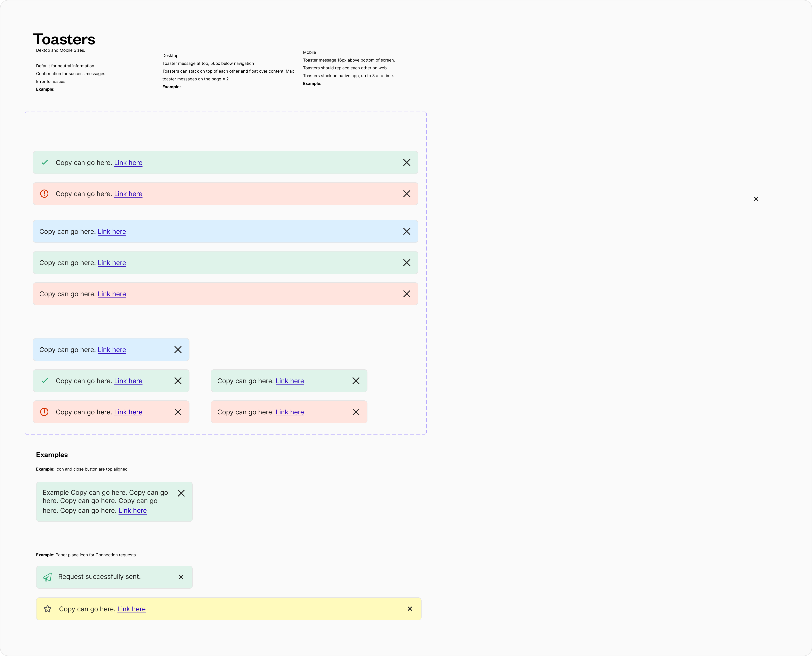Viewport: 812px width, 656px height.
Task: Close the full-width blue toaster
Action: coord(407,232)
